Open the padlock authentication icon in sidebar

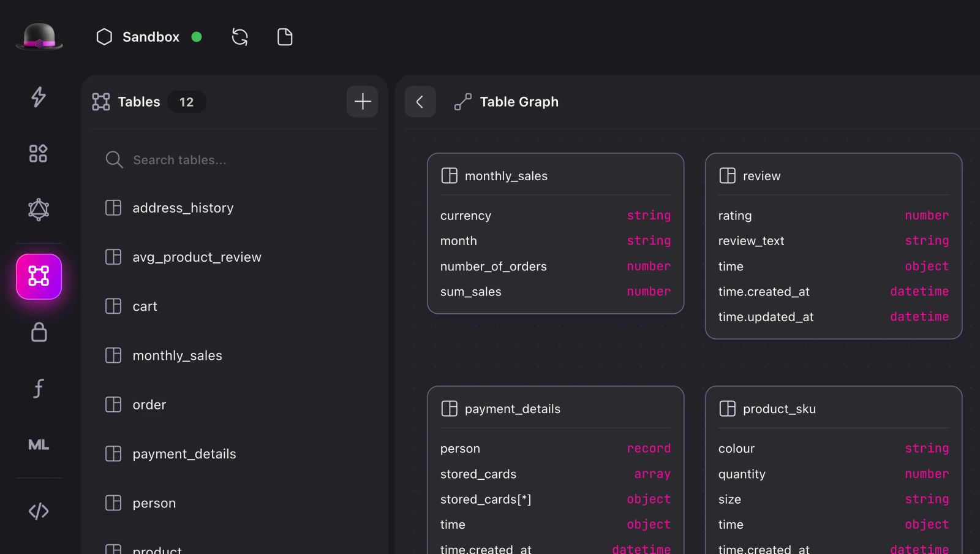(x=39, y=332)
